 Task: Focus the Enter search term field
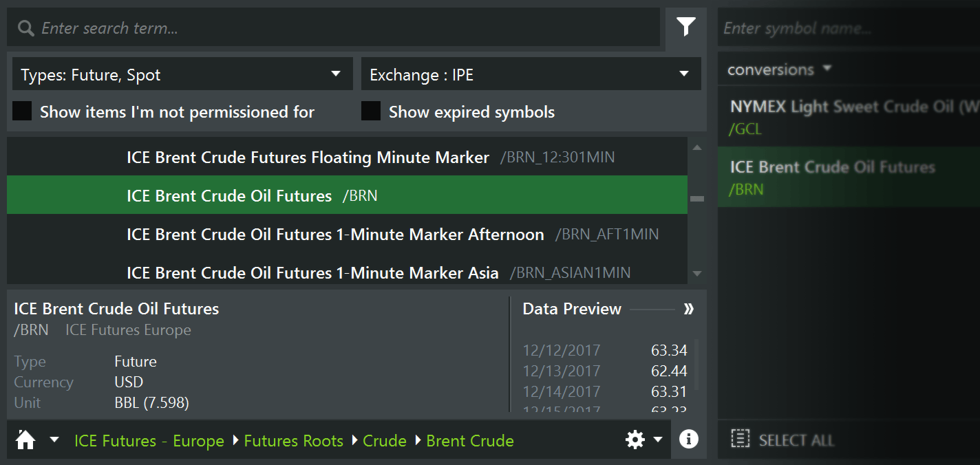333,28
